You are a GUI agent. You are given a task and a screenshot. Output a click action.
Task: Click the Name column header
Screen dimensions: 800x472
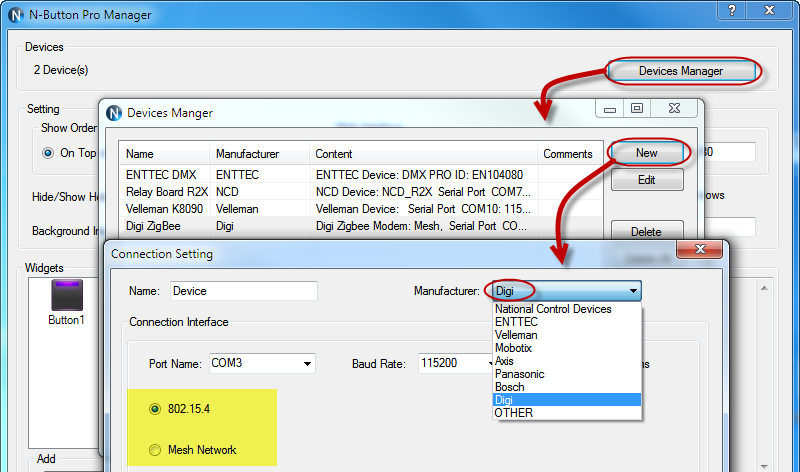(x=164, y=154)
